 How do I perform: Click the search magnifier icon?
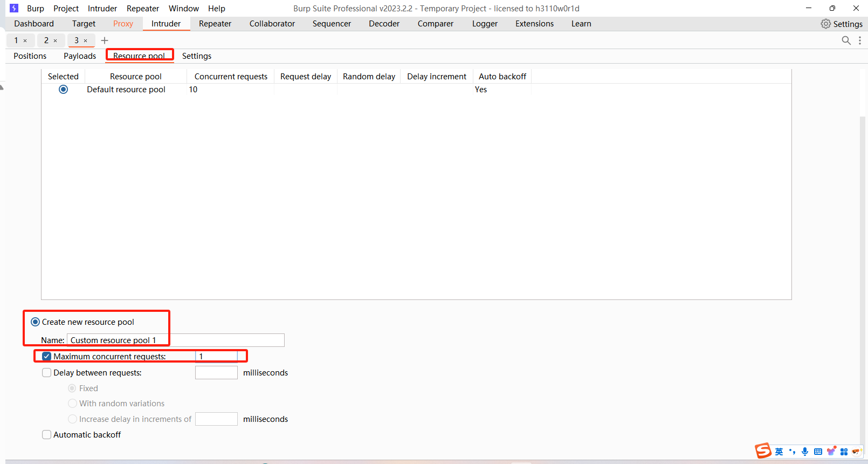pos(846,40)
